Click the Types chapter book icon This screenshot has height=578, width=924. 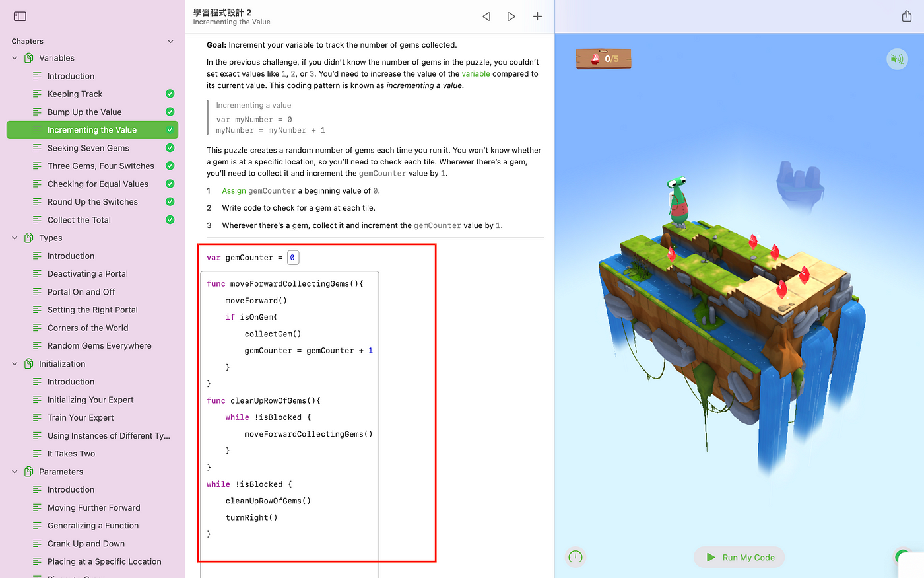click(x=29, y=238)
